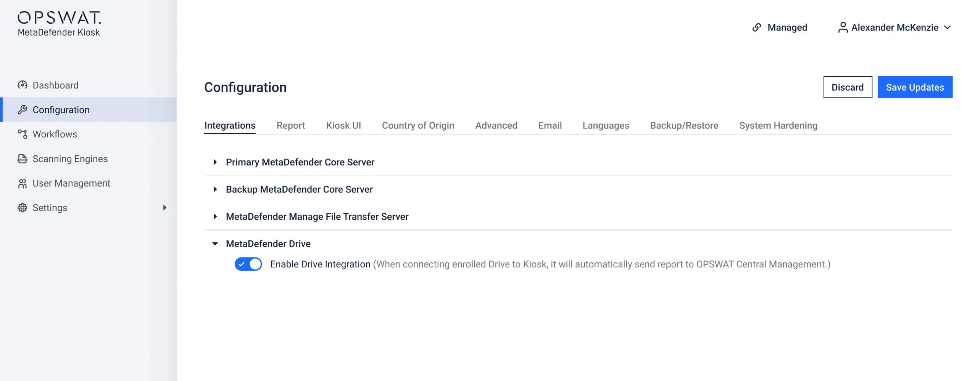The height and width of the screenshot is (381, 980).
Task: Toggle the Enable Drive Integration switch off
Action: [248, 264]
